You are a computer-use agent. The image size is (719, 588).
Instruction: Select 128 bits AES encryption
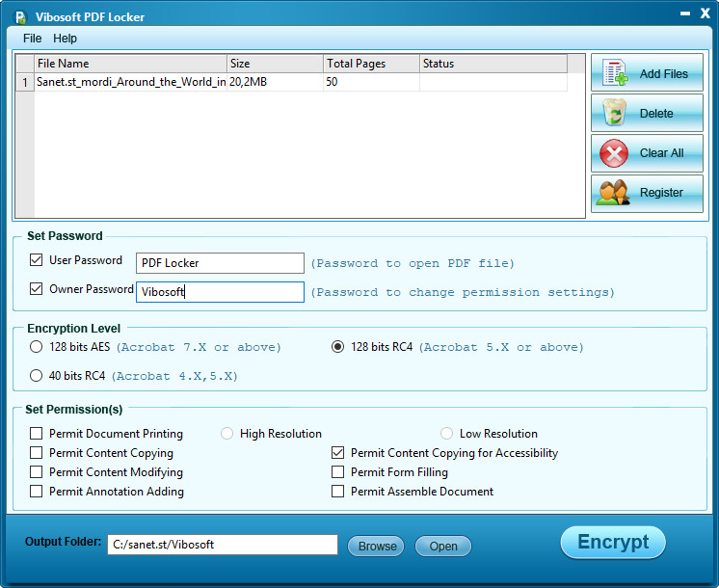pos(36,347)
